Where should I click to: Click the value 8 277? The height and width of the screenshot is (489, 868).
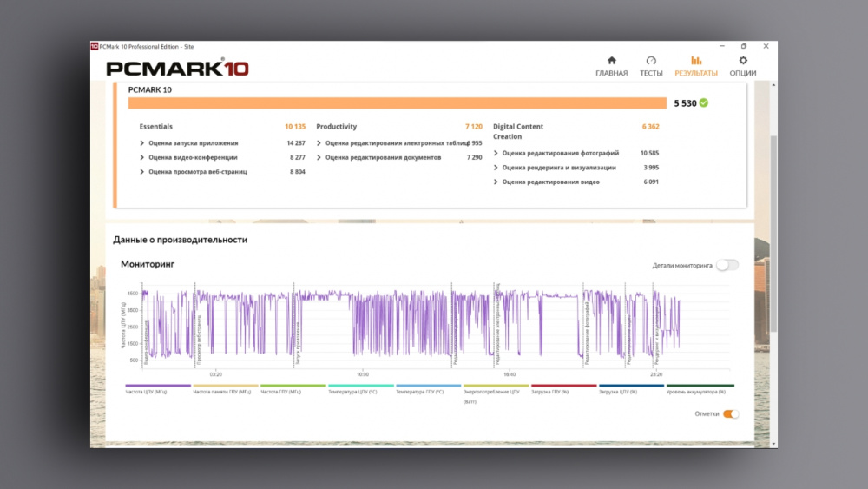(x=297, y=157)
